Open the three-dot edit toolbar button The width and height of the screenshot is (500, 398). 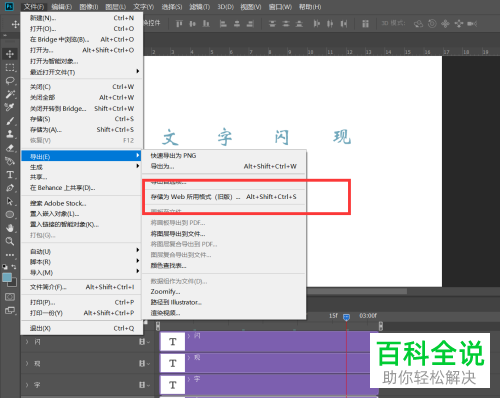10,255
